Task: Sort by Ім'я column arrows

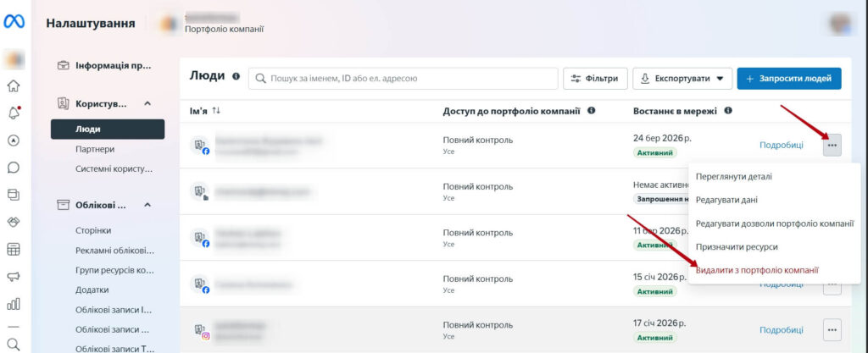Action: click(x=216, y=111)
